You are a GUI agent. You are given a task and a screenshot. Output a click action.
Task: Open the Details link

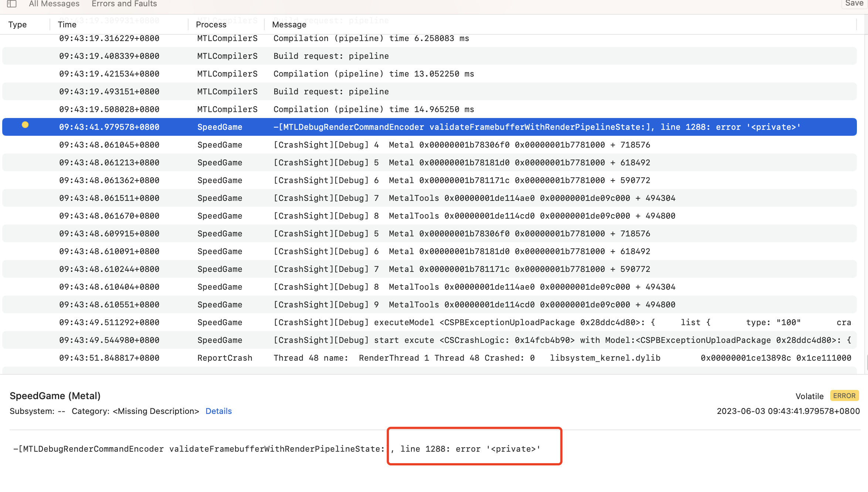(218, 411)
